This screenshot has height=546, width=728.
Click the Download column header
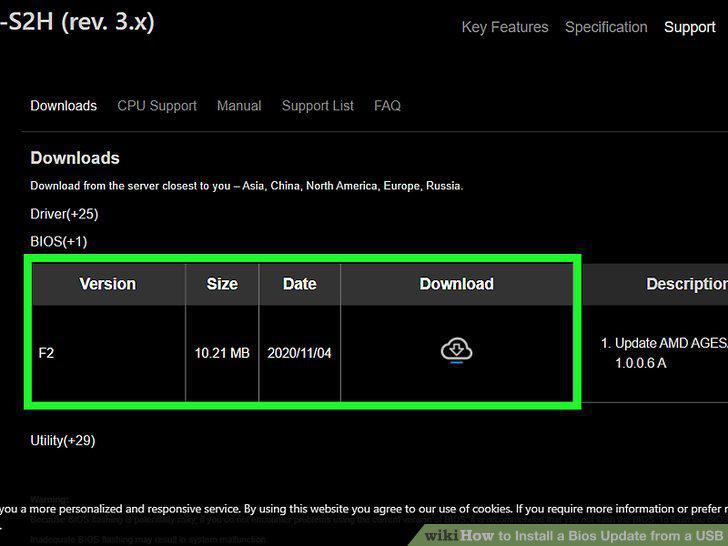(456, 284)
